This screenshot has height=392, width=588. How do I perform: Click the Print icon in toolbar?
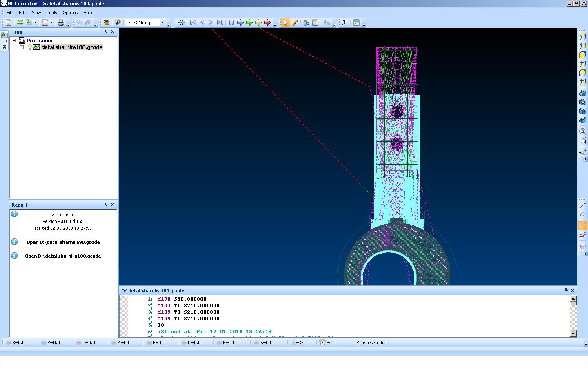click(x=61, y=23)
